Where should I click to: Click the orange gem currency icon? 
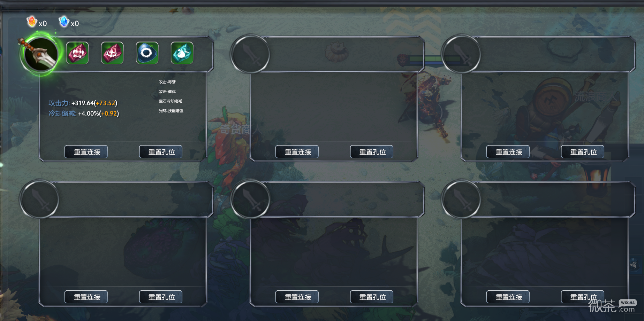tap(32, 22)
